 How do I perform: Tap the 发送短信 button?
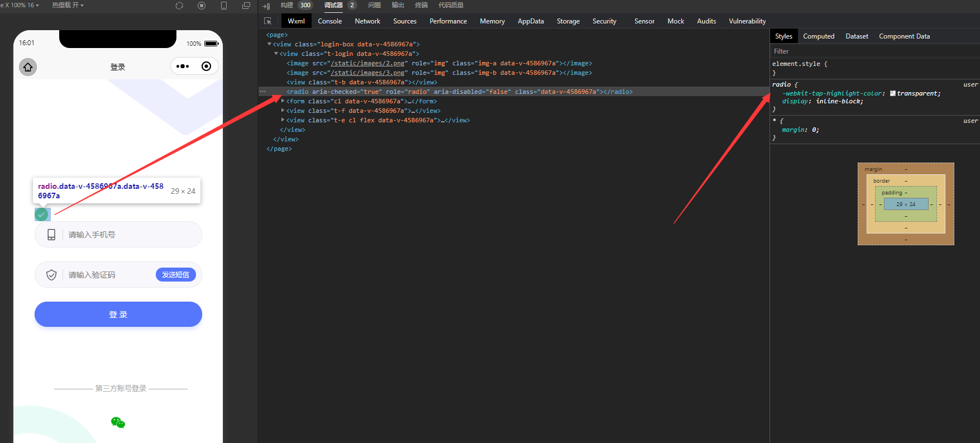coord(176,275)
